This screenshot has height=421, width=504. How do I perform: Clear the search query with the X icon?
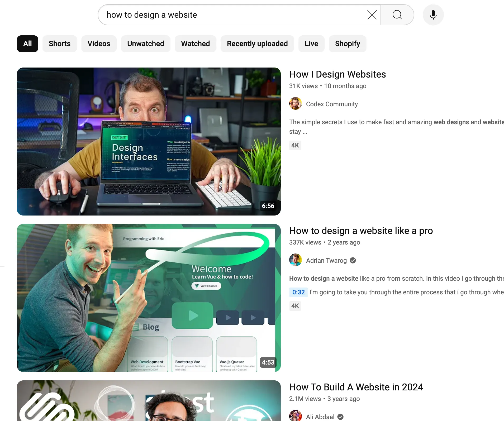coord(372,15)
